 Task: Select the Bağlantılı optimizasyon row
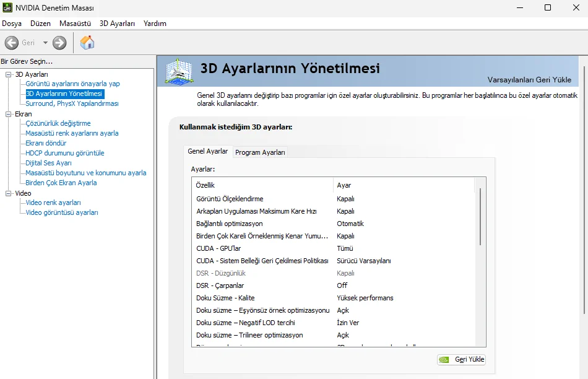[x=334, y=224]
